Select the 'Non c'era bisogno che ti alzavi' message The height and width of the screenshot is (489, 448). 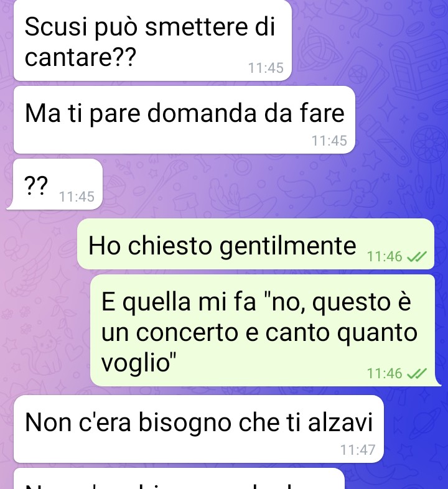point(198,429)
